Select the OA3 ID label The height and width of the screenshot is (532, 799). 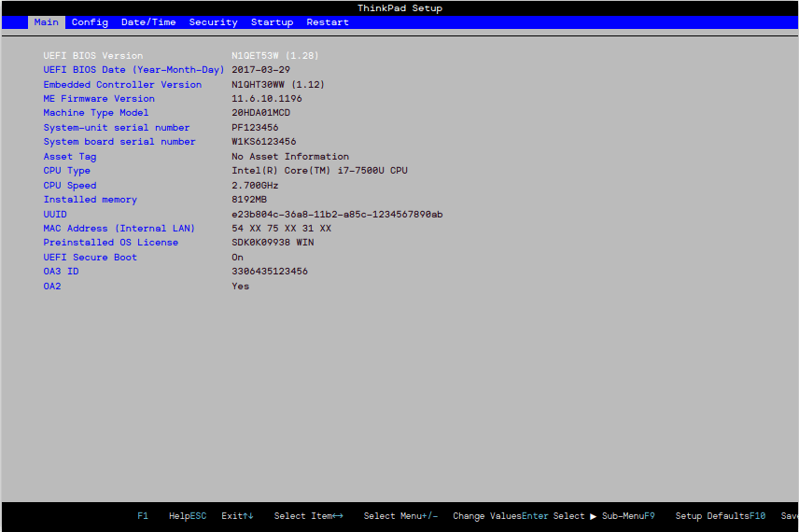62,272
